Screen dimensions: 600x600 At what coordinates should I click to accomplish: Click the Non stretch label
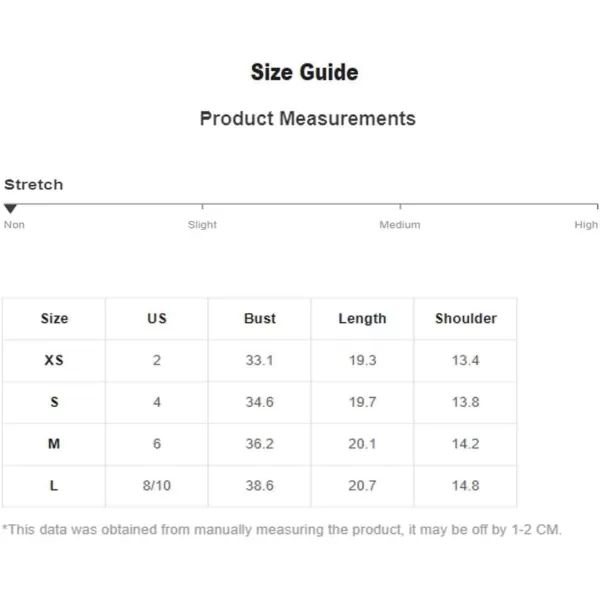click(x=14, y=225)
